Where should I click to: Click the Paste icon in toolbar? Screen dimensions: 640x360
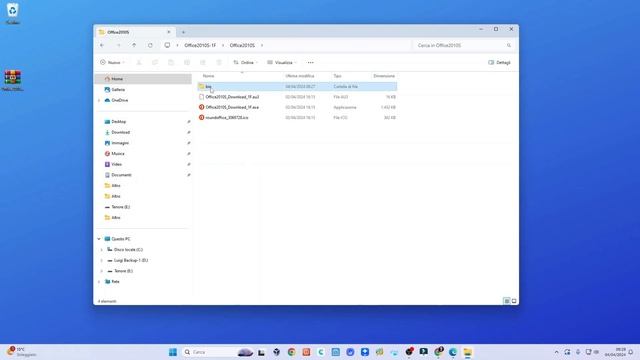tap(171, 62)
